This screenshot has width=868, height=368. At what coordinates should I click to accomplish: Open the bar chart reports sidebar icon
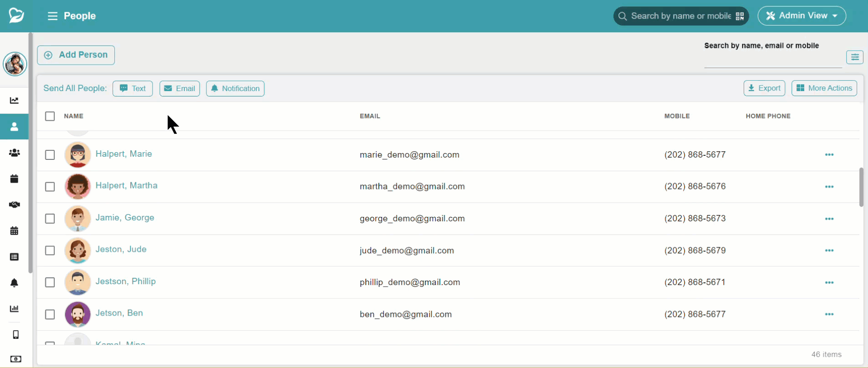(14, 309)
